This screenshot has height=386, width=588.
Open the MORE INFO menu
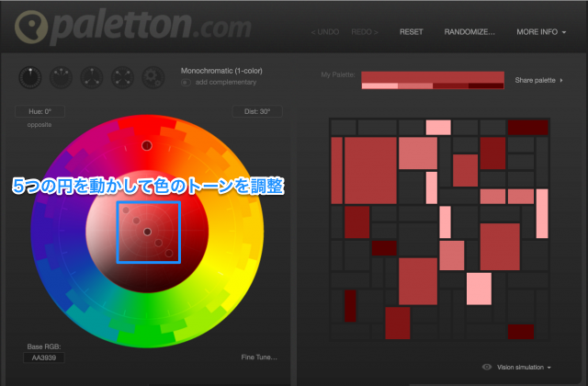(x=541, y=32)
